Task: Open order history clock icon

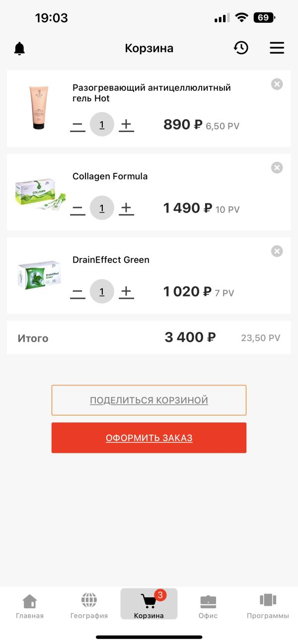Action: click(241, 48)
